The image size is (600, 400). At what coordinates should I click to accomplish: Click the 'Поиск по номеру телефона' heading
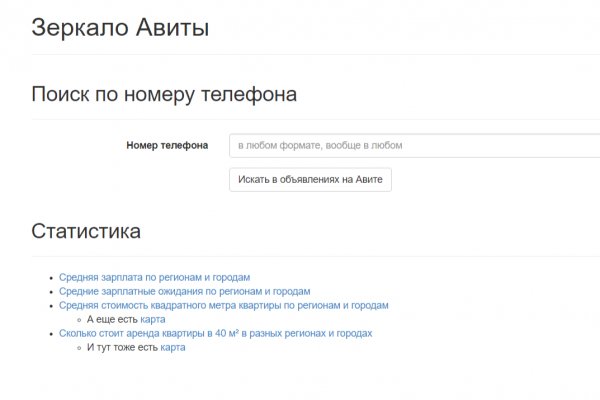(164, 95)
